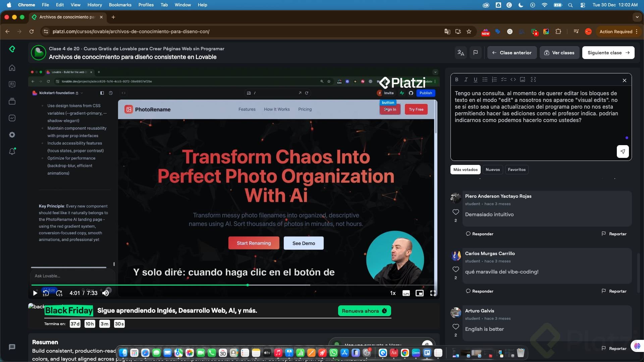Click the flag report icon in header
Screen dimensions: 644x362
[475, 53]
